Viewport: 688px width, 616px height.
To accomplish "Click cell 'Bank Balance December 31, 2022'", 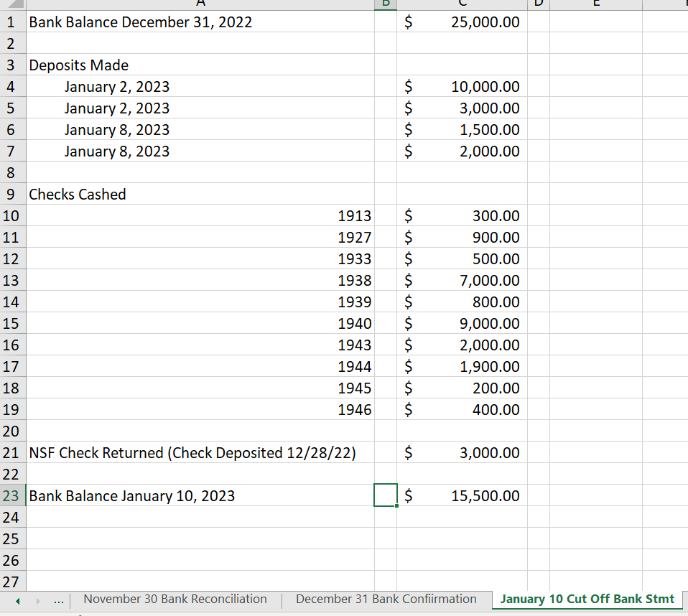I will [x=200, y=22].
